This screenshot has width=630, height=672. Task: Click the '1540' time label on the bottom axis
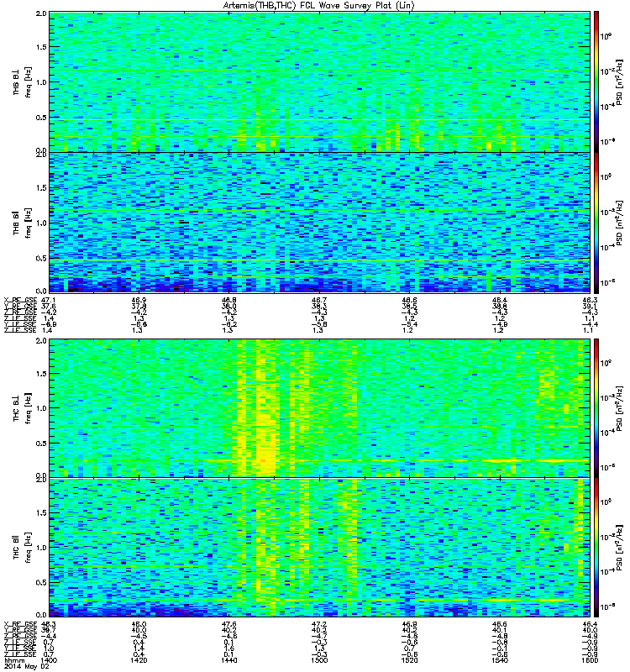(x=500, y=660)
